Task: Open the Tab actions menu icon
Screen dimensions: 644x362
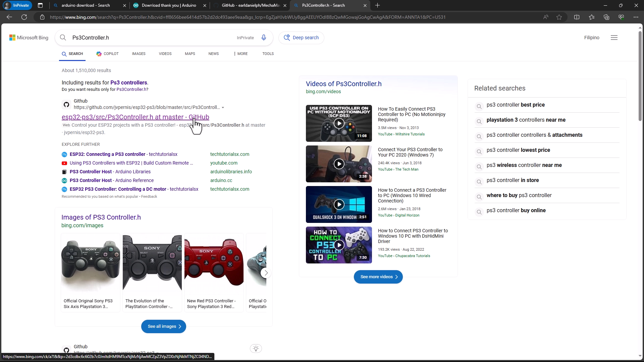Action: click(x=40, y=5)
